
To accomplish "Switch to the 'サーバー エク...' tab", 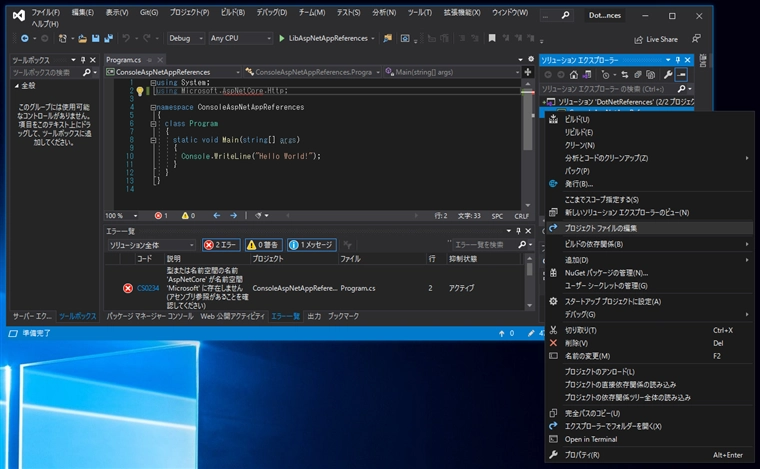I will 32,316.
